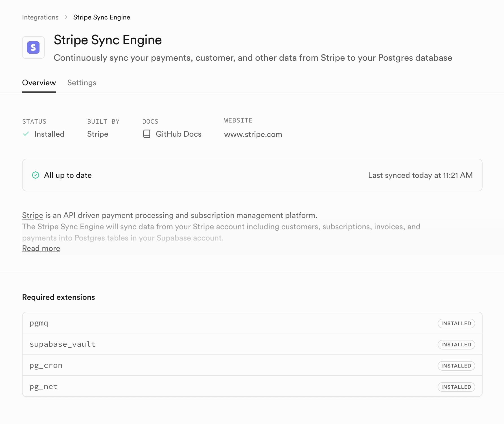This screenshot has height=424, width=504.
Task: Open the GitHub Docs link
Action: tap(178, 134)
